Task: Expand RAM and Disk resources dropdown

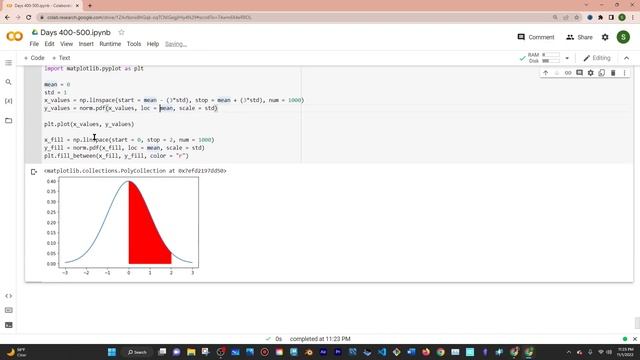Action: [567, 58]
